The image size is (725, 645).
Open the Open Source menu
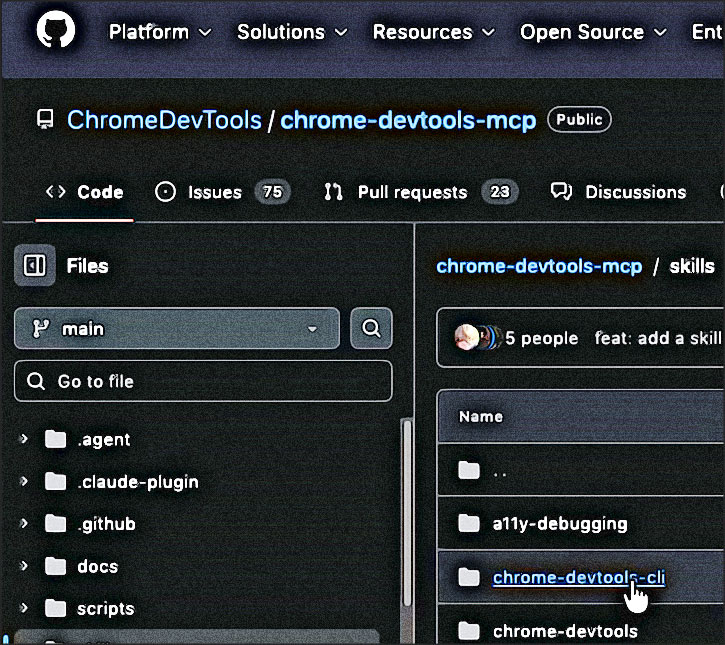click(593, 32)
